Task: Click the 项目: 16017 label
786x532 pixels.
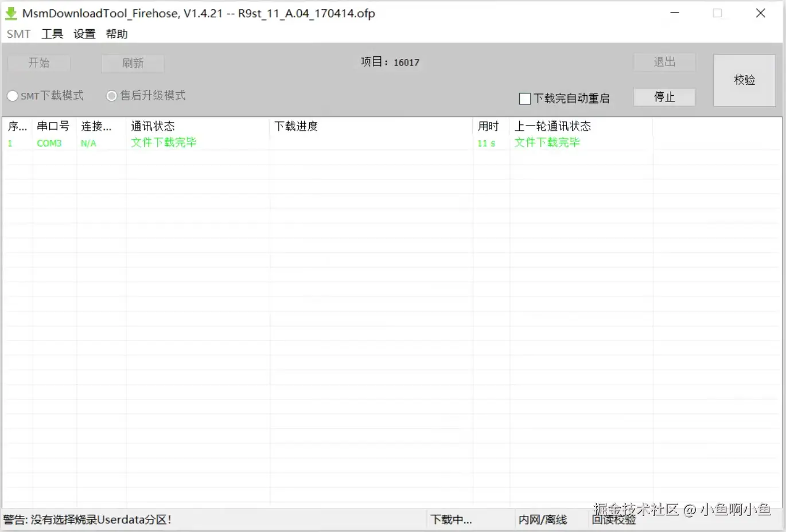Action: coord(390,62)
